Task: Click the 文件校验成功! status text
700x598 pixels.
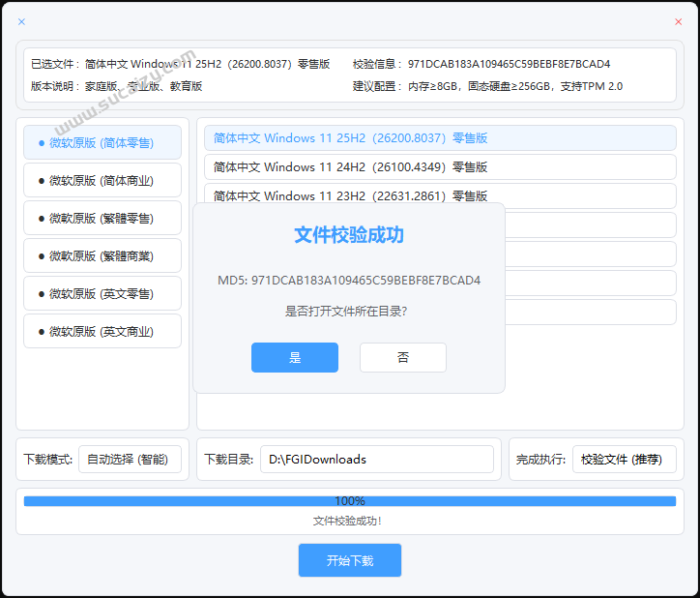Action: (x=347, y=521)
